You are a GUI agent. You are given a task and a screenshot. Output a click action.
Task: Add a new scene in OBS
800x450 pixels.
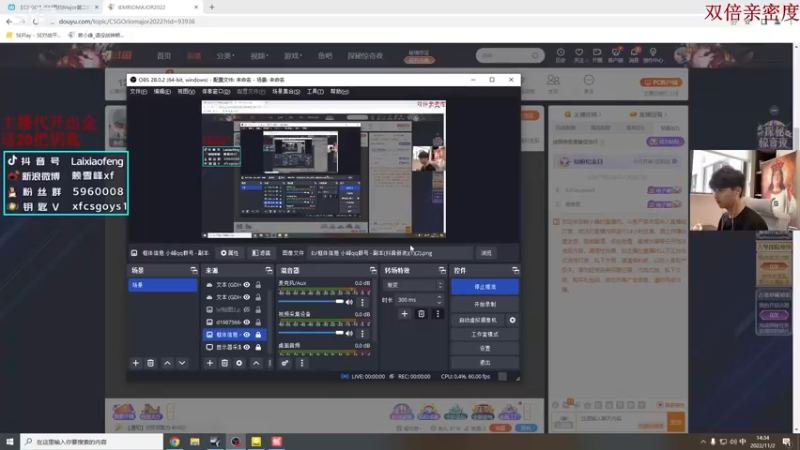click(136, 363)
